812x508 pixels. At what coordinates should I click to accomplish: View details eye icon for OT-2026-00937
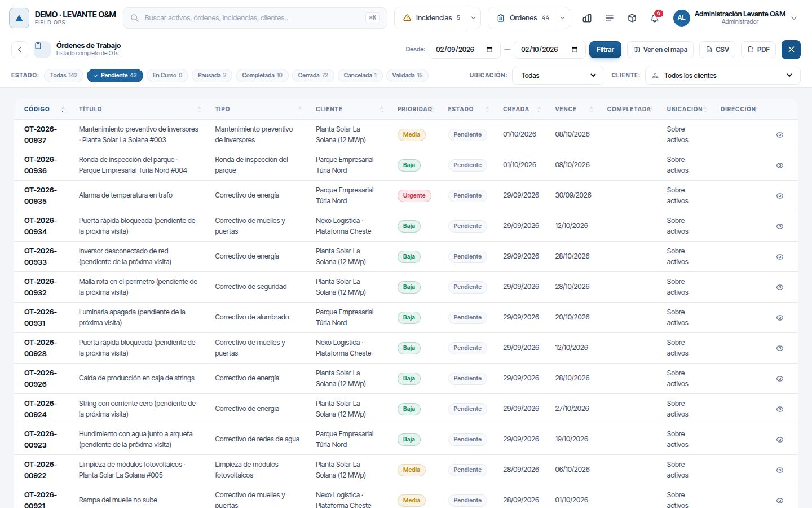[780, 135]
